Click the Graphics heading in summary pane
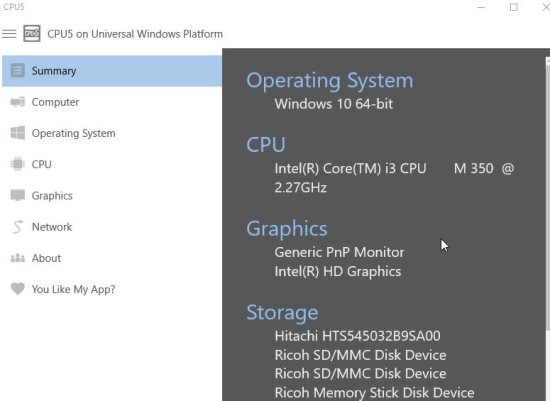Viewport: 550px width, 401px height. (287, 229)
